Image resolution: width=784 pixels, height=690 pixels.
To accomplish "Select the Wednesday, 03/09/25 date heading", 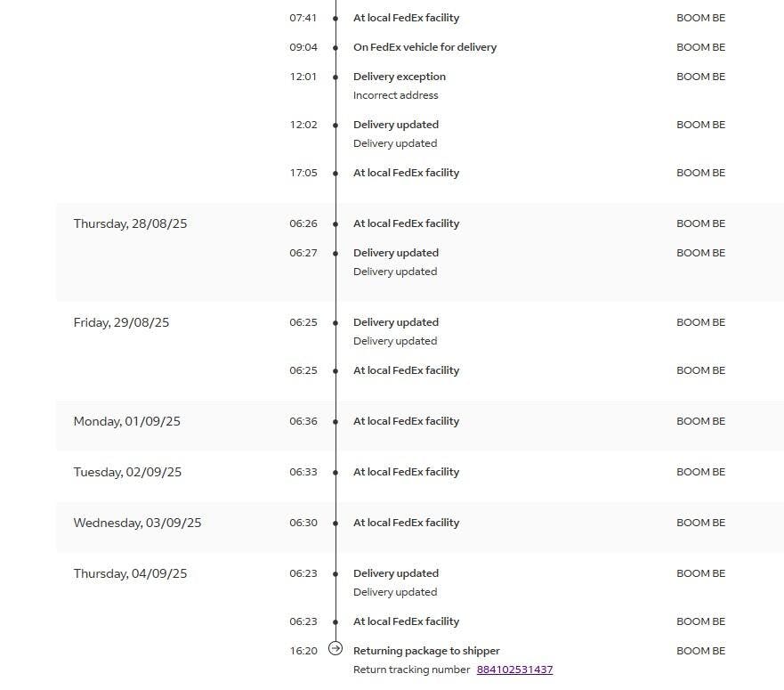I will (137, 523).
